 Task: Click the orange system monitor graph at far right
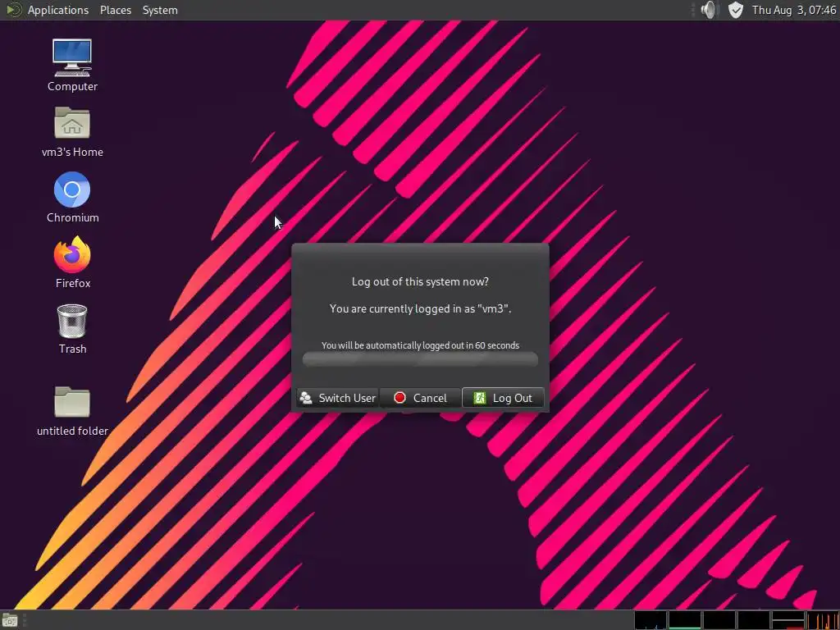pos(822,620)
